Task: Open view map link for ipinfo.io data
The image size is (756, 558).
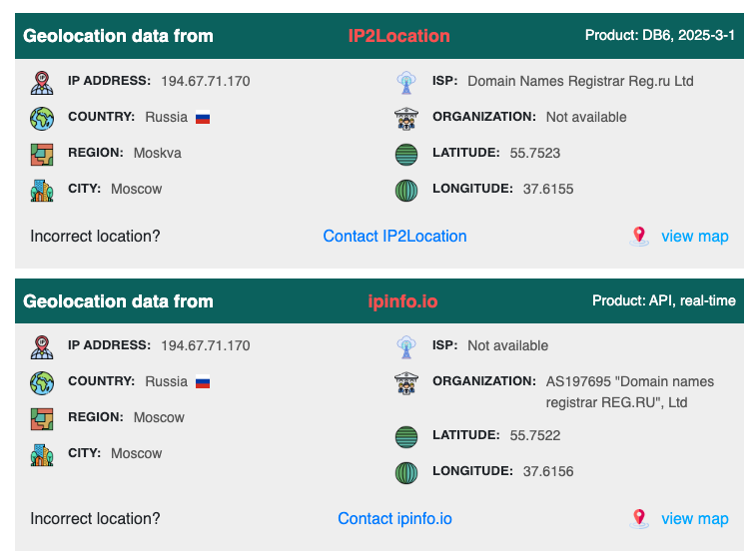Action: (695, 518)
